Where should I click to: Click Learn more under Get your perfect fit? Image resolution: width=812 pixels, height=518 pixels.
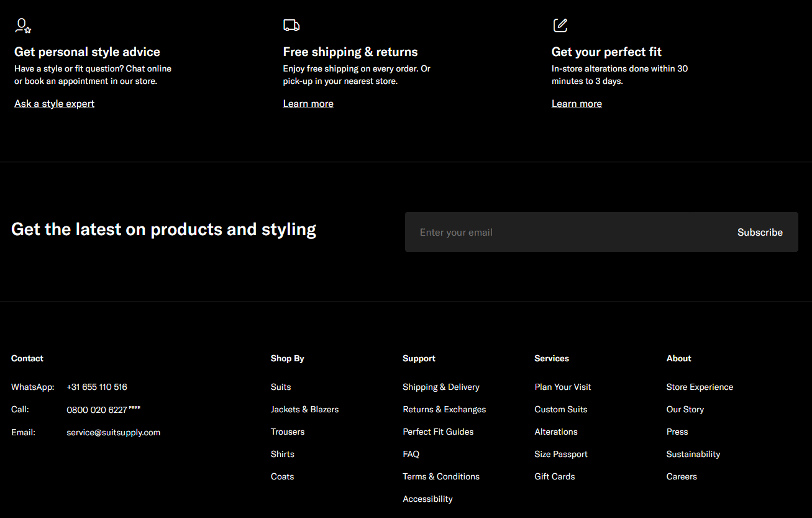click(577, 104)
